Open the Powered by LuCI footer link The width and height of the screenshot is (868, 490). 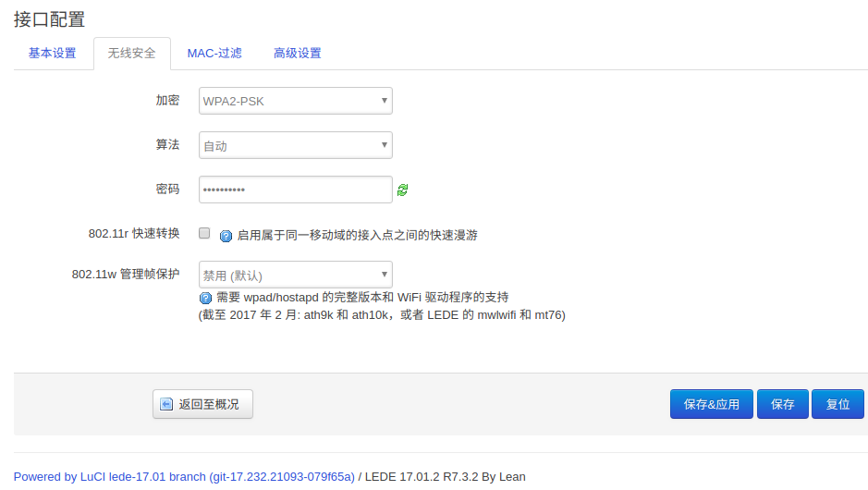click(184, 477)
